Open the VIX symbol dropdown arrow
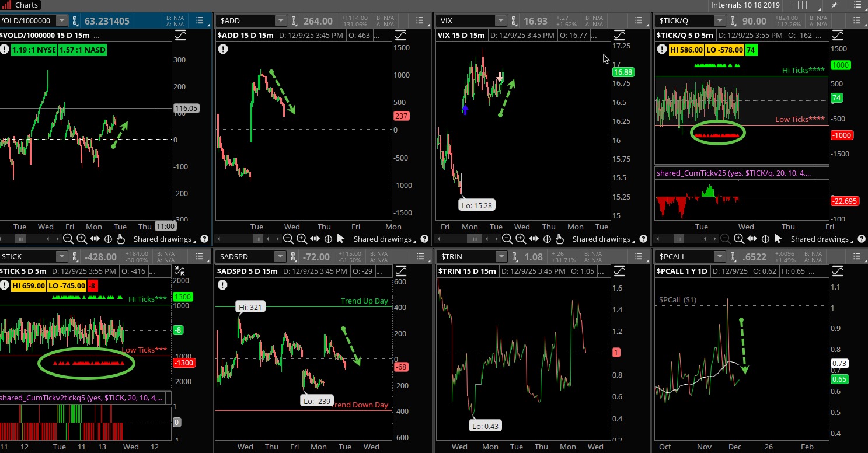The height and width of the screenshot is (453, 868). pyautogui.click(x=500, y=21)
